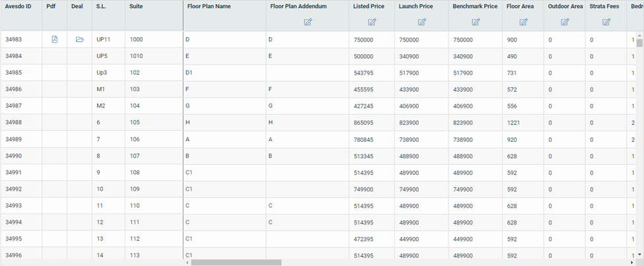The height and width of the screenshot is (266, 644).
Task: Open the Deal folder icon for 34983
Action: click(x=80, y=40)
